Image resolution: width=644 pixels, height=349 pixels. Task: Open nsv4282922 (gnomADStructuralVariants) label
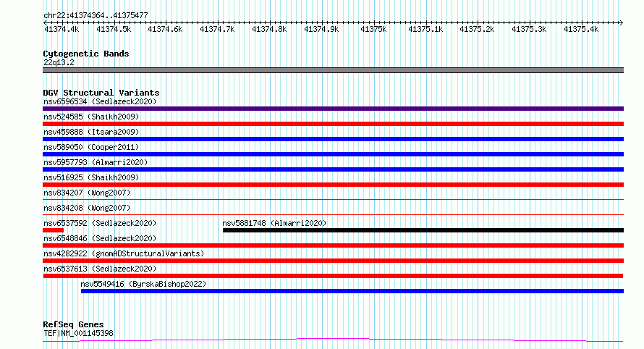click(124, 253)
